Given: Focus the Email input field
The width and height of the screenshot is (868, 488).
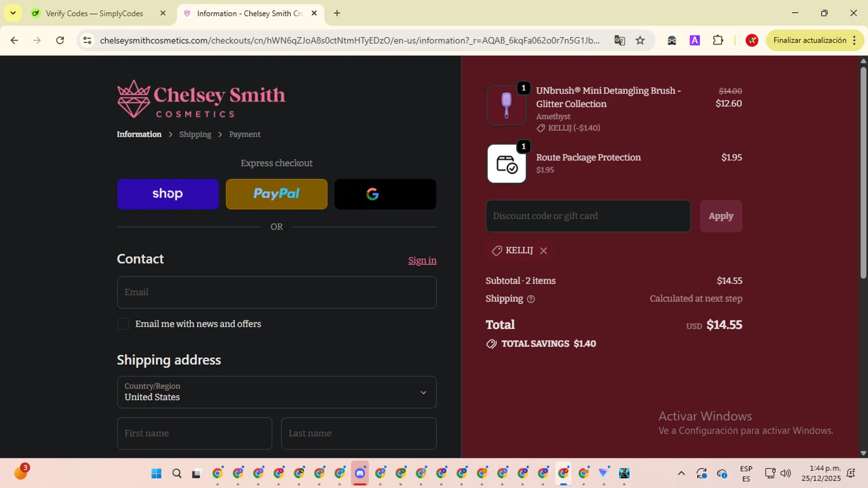Looking at the screenshot, I should pos(277,292).
